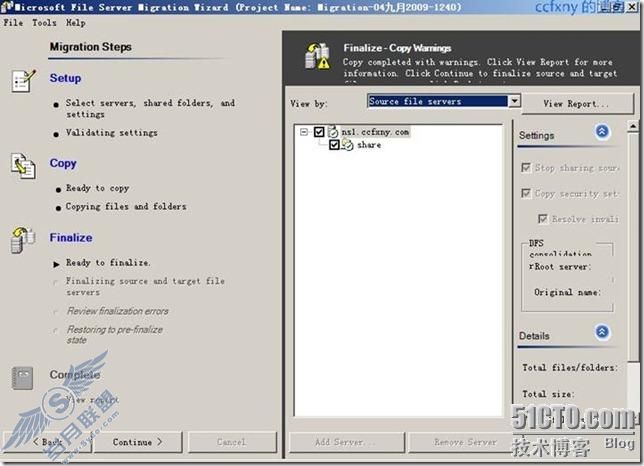The height and width of the screenshot is (466, 644).
Task: Toggle Stop sharing source checkbox
Action: point(526,168)
